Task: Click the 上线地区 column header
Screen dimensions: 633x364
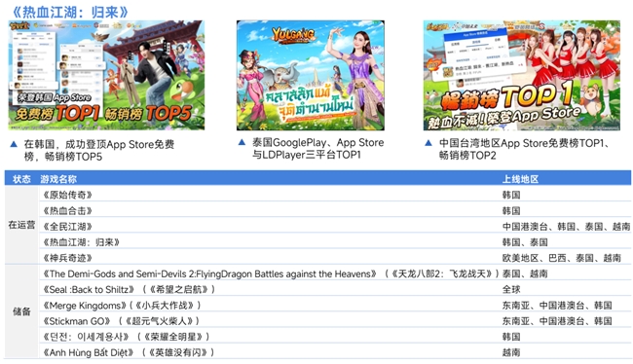Action: [520, 179]
